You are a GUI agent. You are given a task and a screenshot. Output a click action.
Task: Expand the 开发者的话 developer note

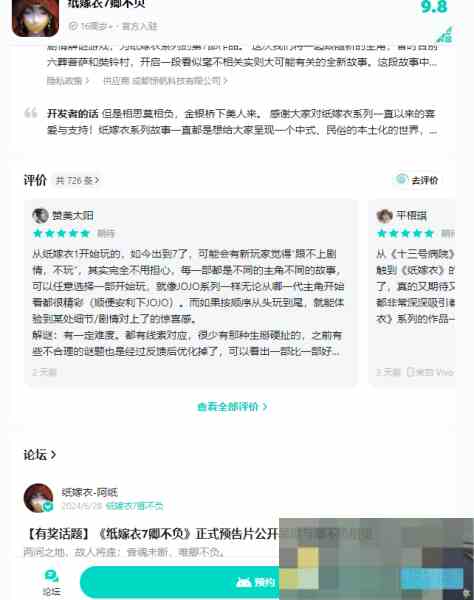coord(241,122)
